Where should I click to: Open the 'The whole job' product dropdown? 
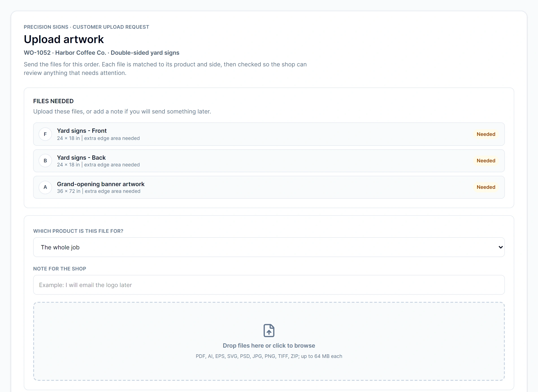(269, 247)
